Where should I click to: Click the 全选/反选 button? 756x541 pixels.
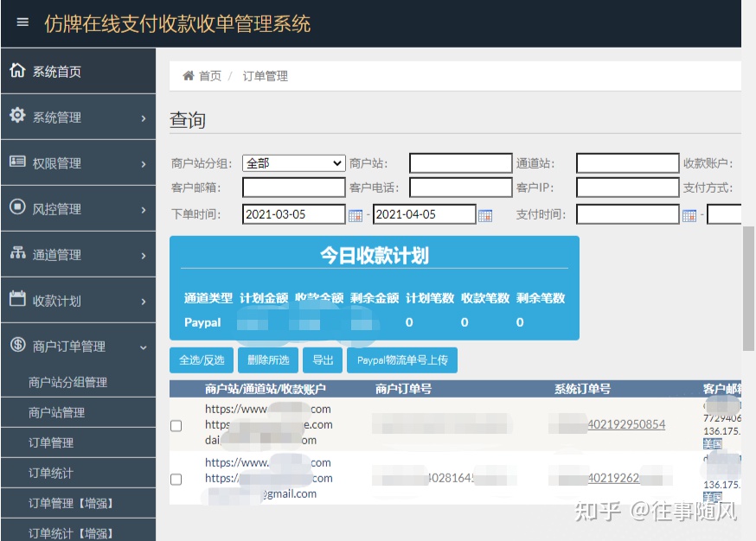pos(202,360)
